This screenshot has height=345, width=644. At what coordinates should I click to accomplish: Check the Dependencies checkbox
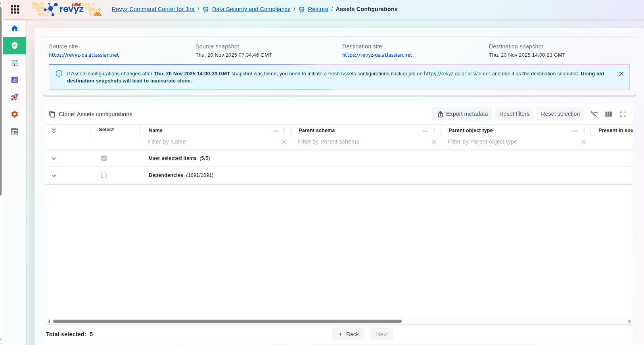pyautogui.click(x=104, y=175)
